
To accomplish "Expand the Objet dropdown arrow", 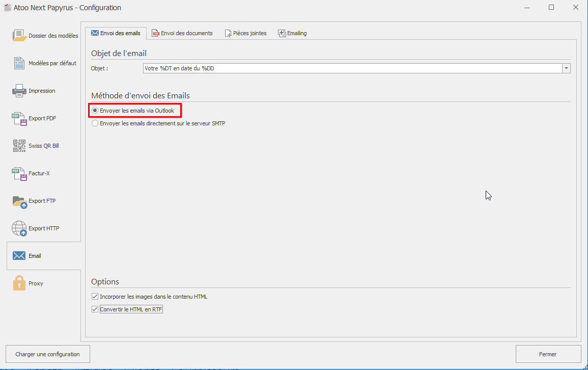I will pos(566,68).
